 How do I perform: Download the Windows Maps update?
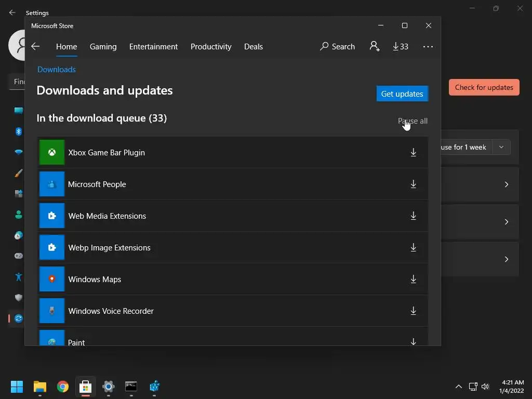point(413,279)
